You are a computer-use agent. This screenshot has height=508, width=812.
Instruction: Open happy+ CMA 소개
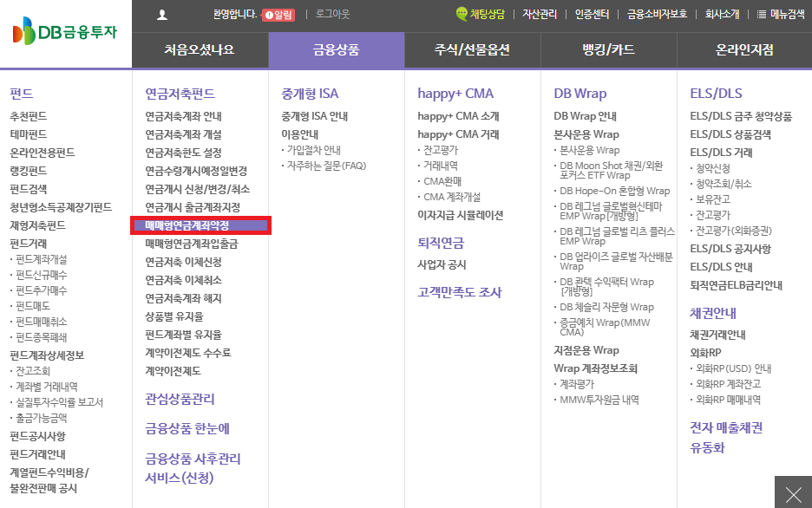point(458,116)
